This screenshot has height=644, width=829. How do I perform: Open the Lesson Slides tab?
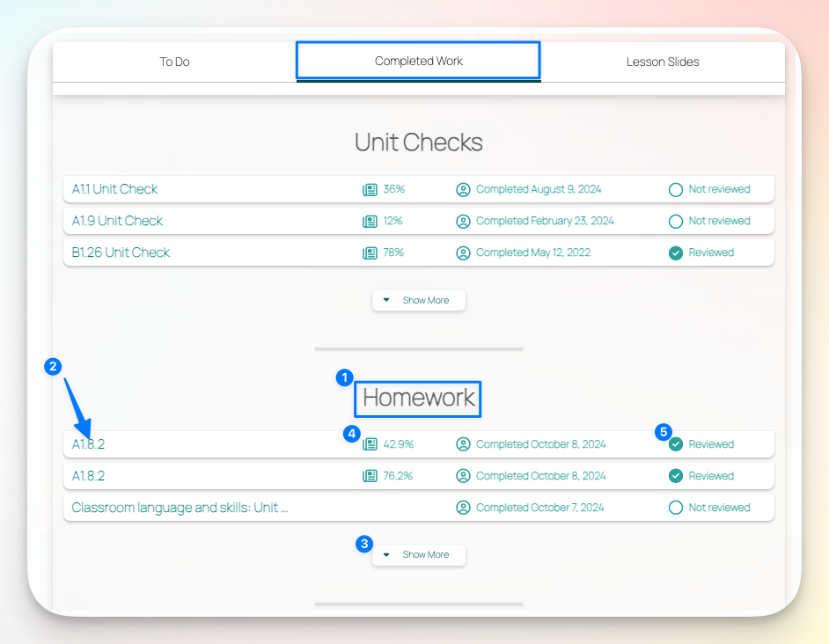click(x=663, y=62)
